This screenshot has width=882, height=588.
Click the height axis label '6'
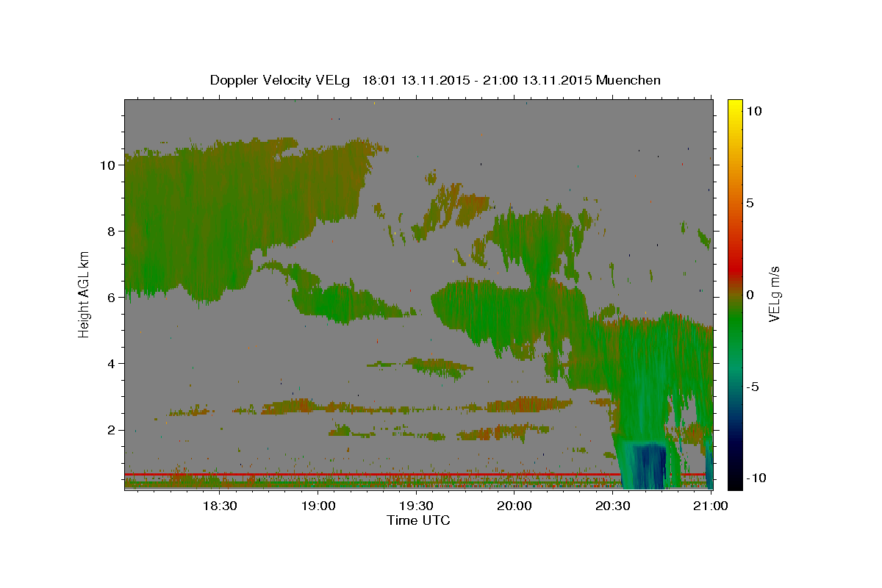pos(111,298)
